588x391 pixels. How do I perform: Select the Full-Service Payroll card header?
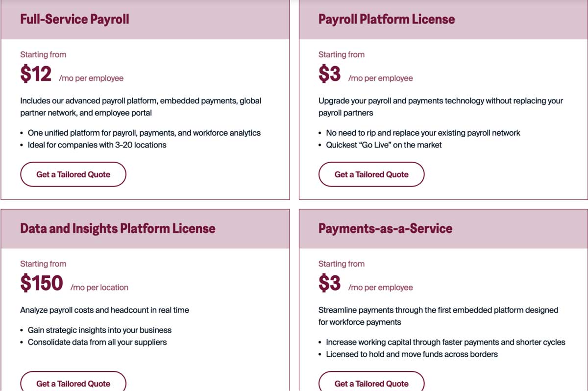[74, 20]
